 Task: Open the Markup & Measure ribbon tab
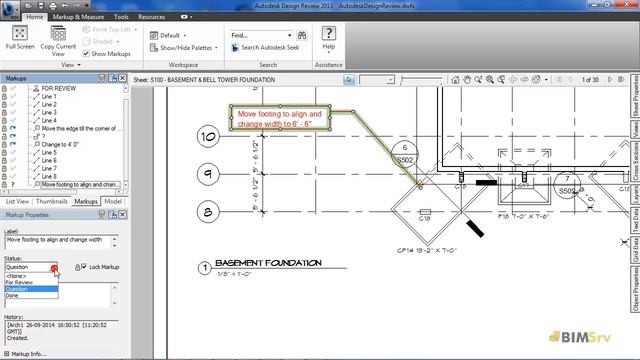coord(78,17)
